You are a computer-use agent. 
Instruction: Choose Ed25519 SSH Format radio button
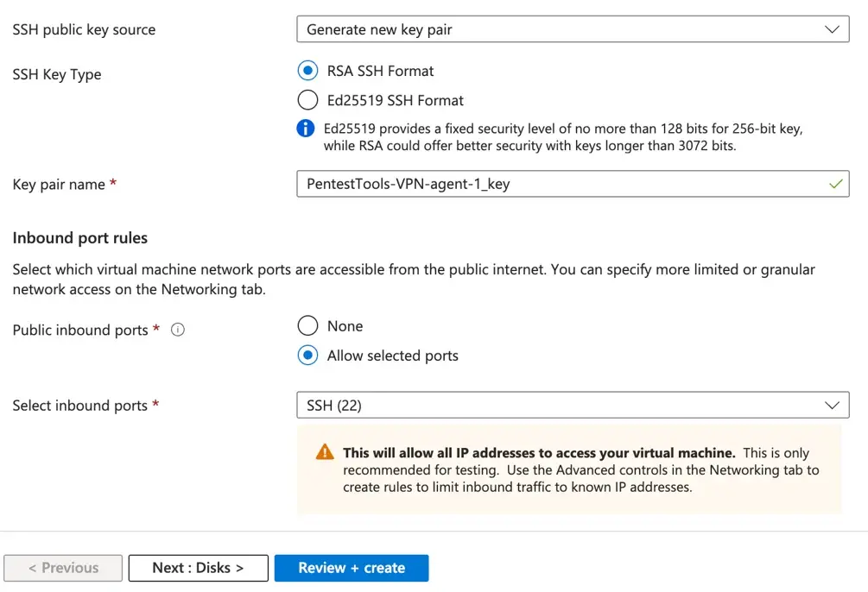point(307,100)
